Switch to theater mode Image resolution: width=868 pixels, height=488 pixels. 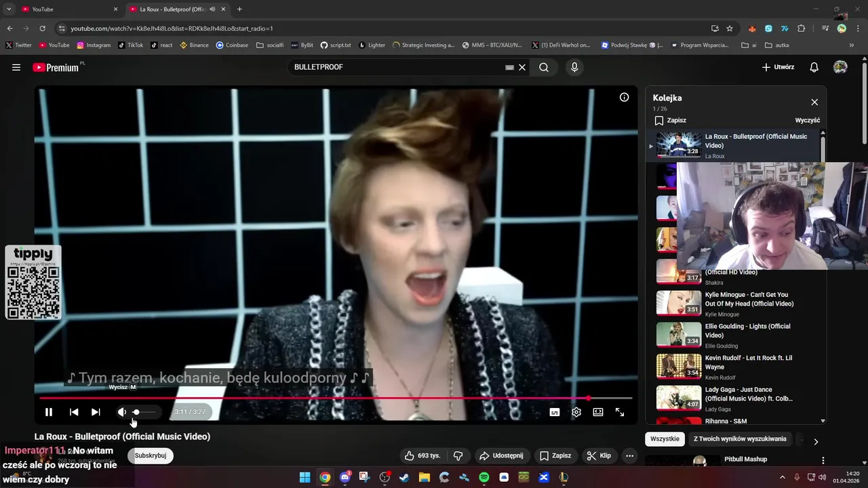598,412
